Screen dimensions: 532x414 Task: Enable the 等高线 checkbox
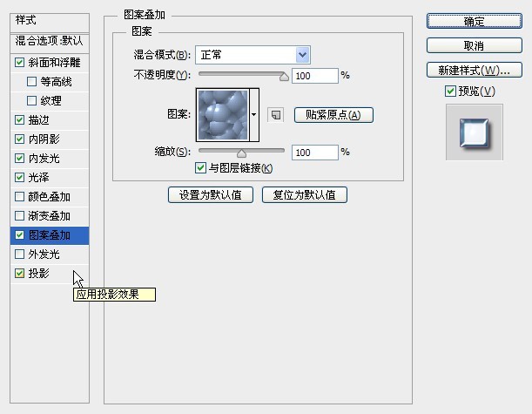pyautogui.click(x=32, y=82)
